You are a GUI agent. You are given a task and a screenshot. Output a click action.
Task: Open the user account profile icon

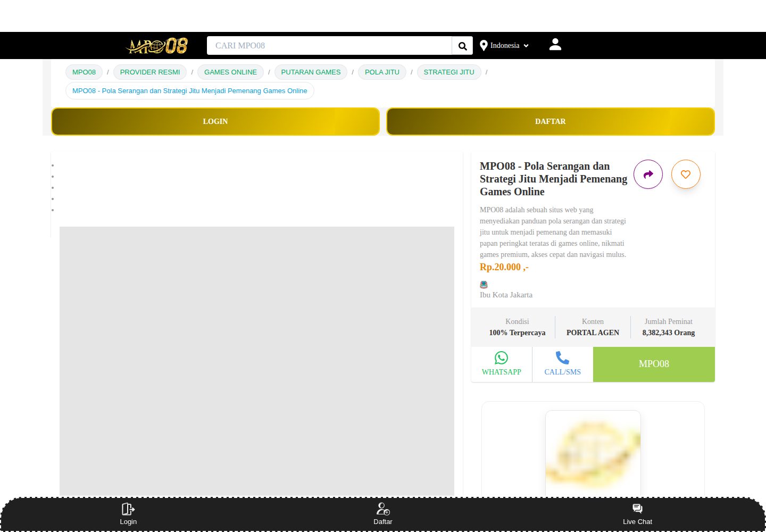tap(555, 44)
